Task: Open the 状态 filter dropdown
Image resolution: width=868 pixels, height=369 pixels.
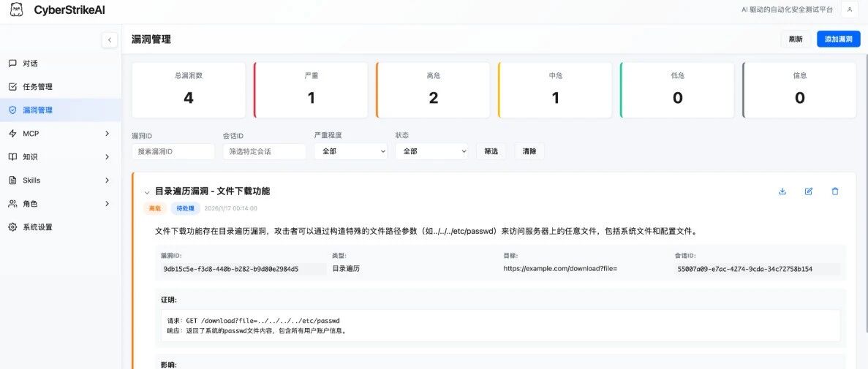Action: (x=431, y=151)
